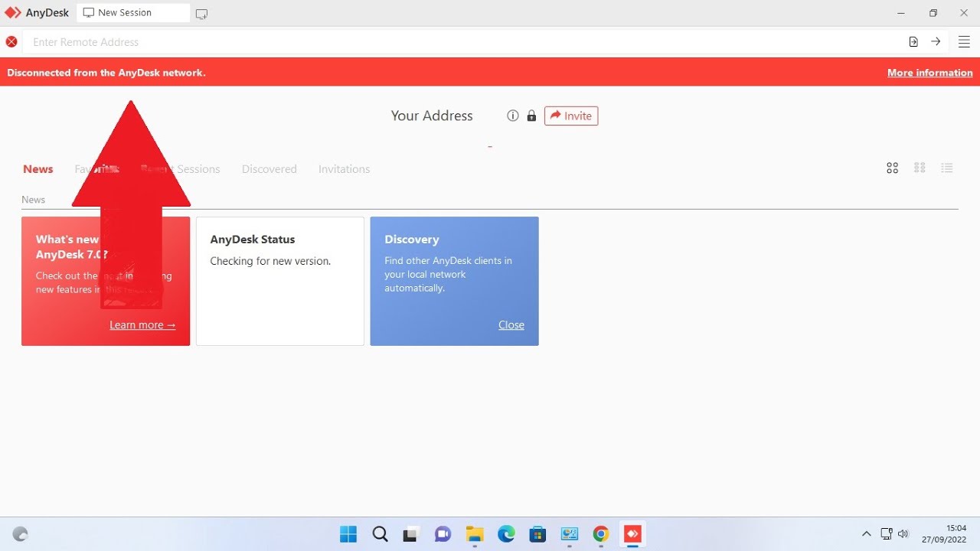Open Microsoft Store from taskbar
The width and height of the screenshot is (980, 551).
click(x=537, y=534)
